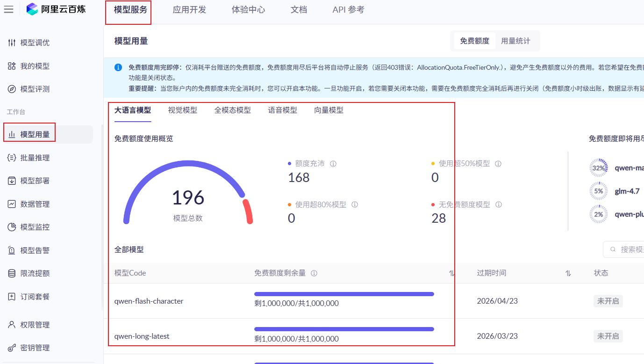Image resolution: width=644 pixels, height=364 pixels.
Task: Click the 阿里云百炼 logo
Action: coord(56,9)
